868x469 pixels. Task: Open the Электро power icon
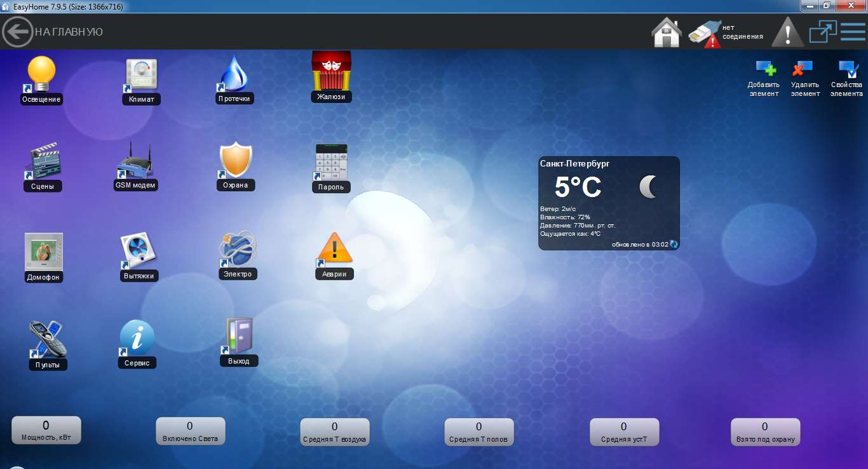pyautogui.click(x=238, y=250)
